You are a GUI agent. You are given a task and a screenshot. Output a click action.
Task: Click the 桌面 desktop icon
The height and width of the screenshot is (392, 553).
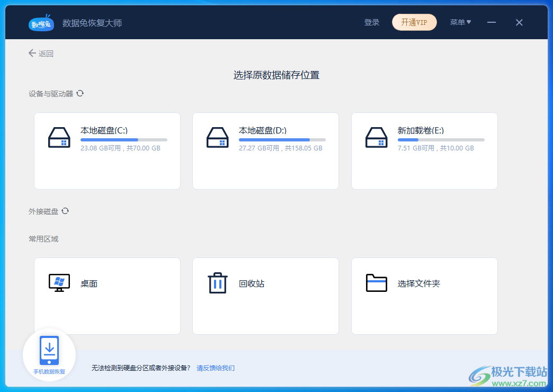click(59, 283)
